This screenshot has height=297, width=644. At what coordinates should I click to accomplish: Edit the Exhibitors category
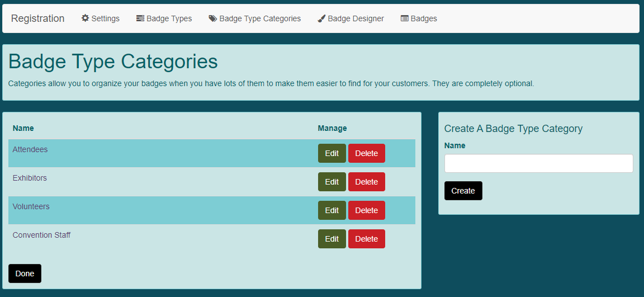(x=332, y=182)
